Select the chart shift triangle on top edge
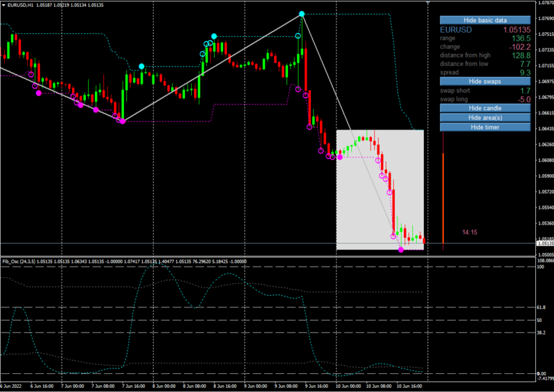Viewport: 554px width, 392px height. tap(428, 3)
